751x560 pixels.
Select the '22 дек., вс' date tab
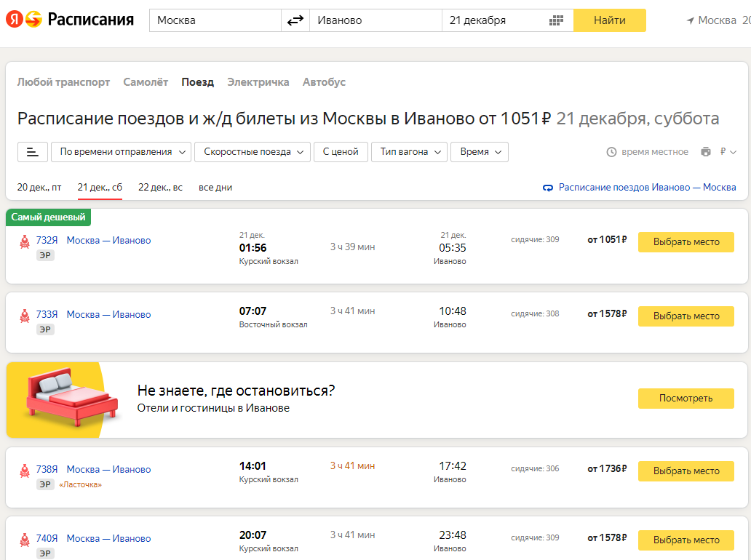pos(160,188)
